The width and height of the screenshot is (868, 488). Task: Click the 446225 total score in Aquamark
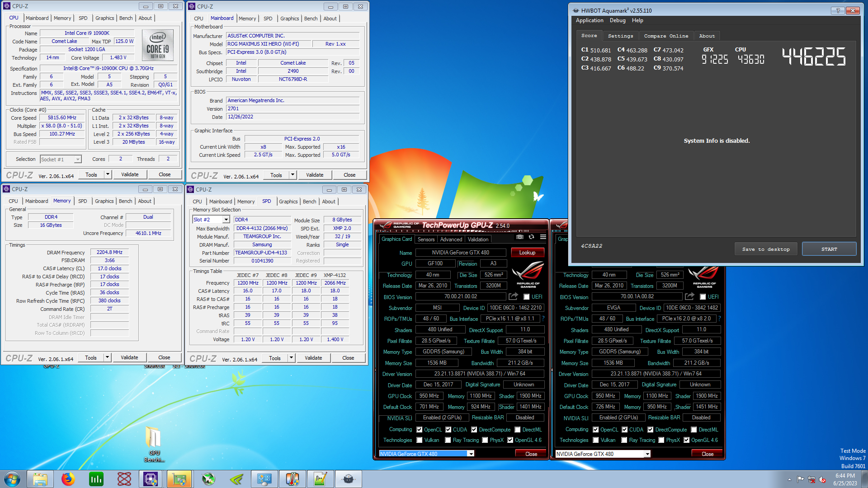tap(814, 57)
